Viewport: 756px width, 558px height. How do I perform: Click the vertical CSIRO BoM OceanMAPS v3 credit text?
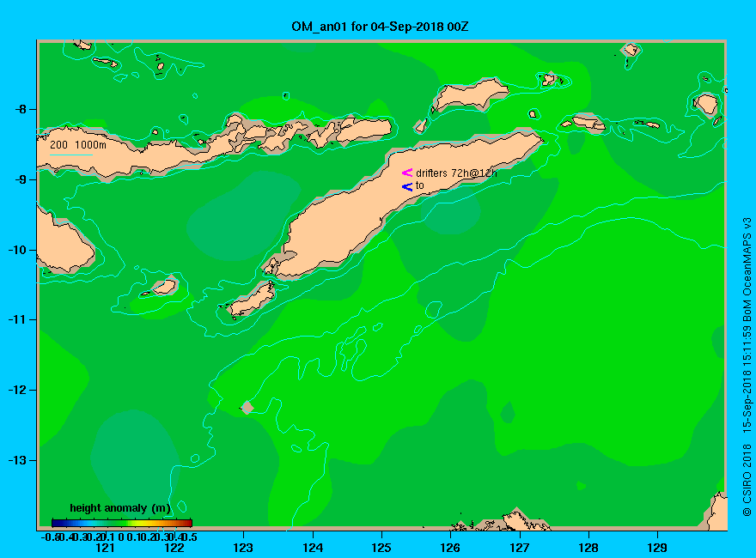coord(747,367)
